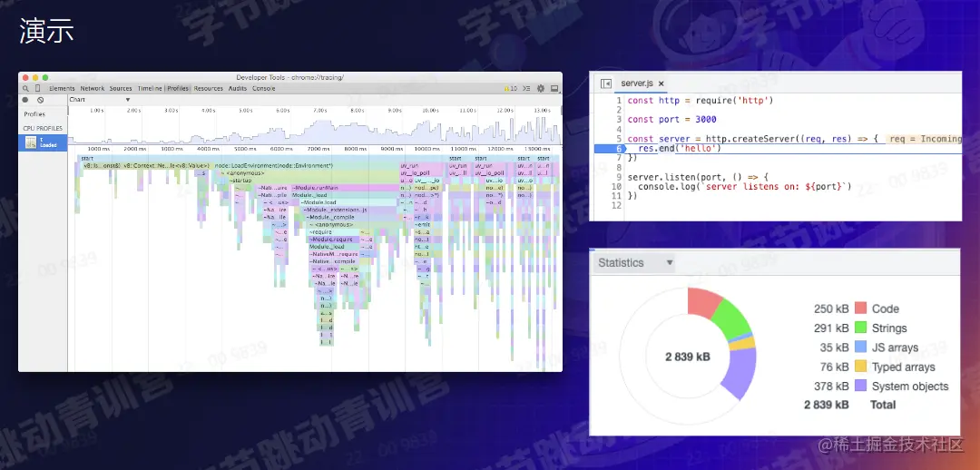Switch to the Console tab
Screen dimensions: 980x470
pos(264,89)
